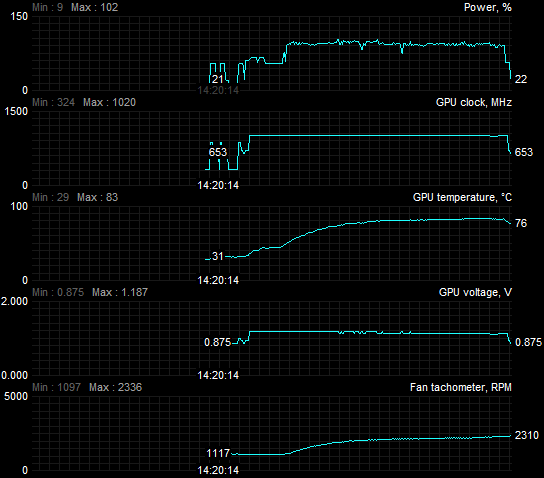
Task: Click the temperature Min 29 Max 83 readout
Action: [75, 197]
